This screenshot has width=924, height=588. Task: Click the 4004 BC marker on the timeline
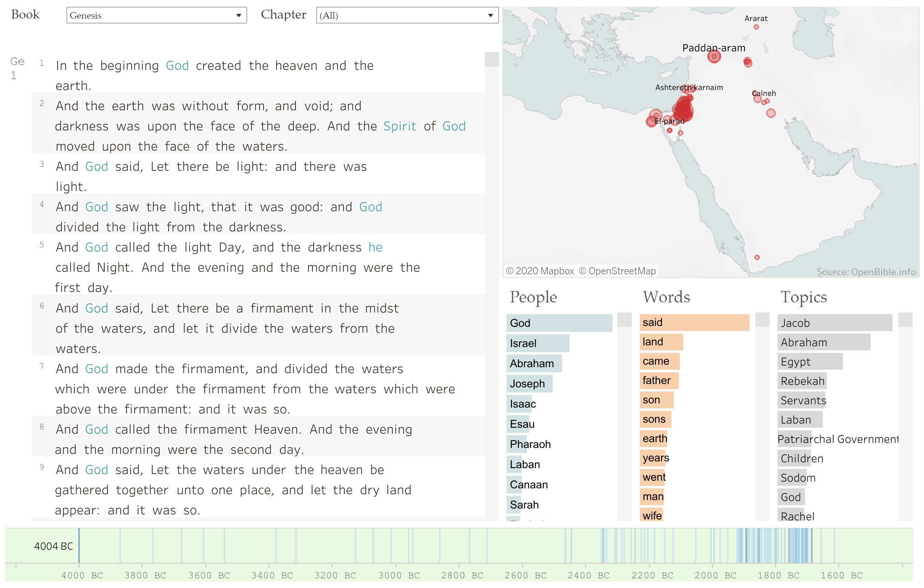click(x=79, y=546)
